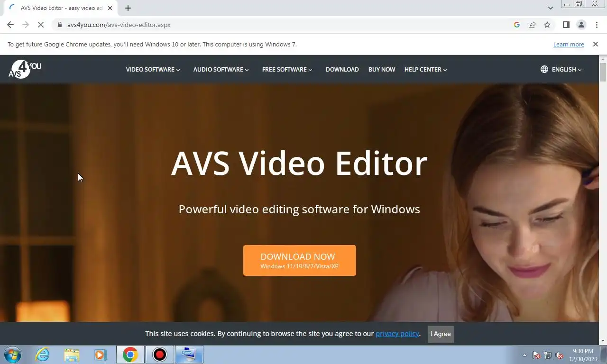Open the screen recorder taskbar icon
607x364 pixels.
[x=160, y=355]
